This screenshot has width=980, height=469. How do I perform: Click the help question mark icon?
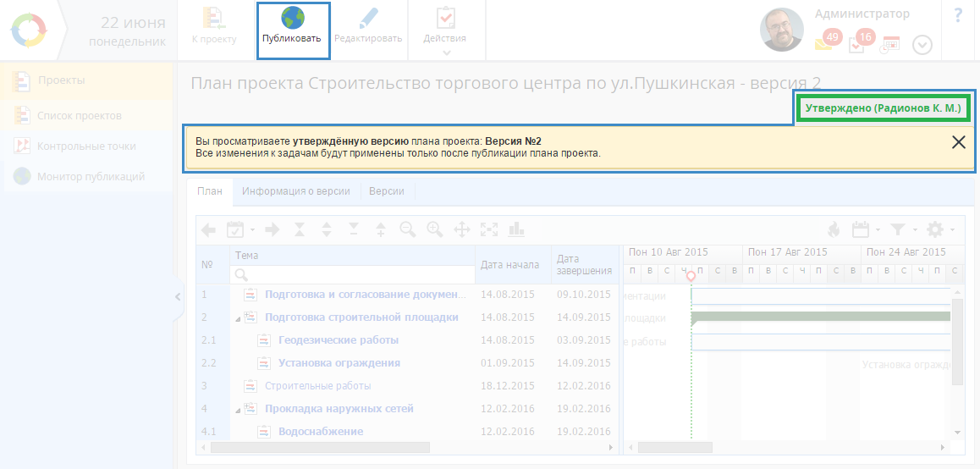(x=958, y=15)
